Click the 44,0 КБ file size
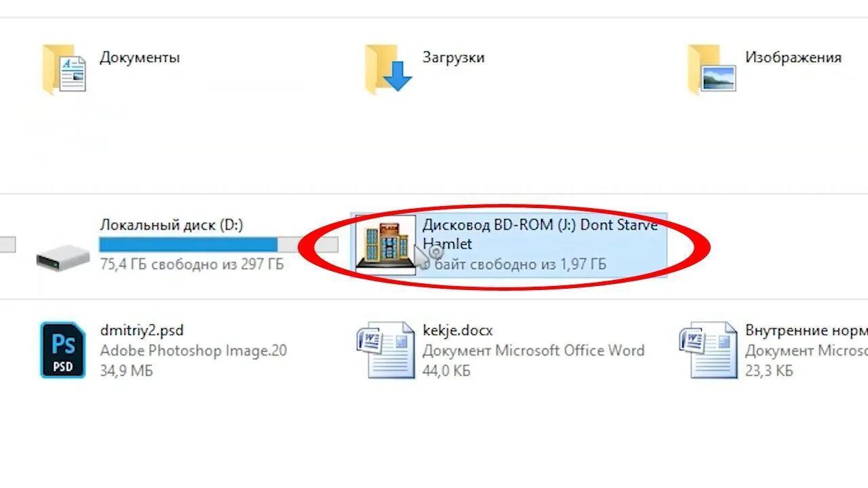Screen dimensions: 868x488 [x=446, y=371]
